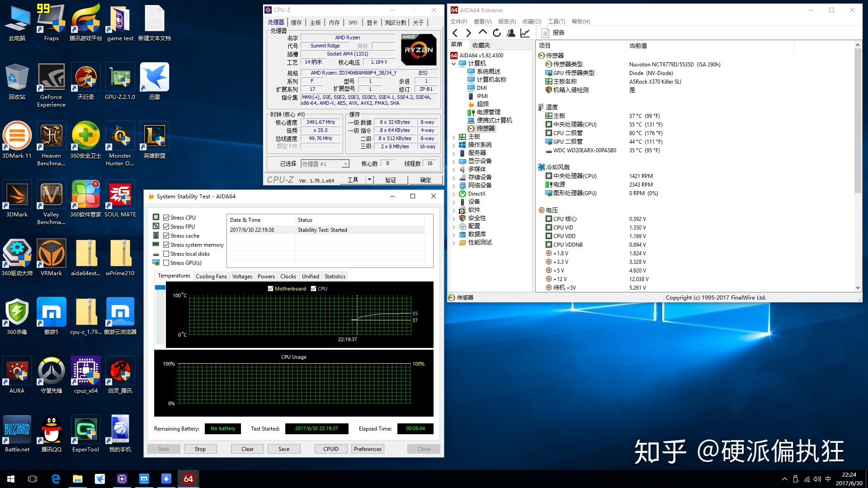Click AIDA64 sensor list vertical scrollbar

click(858, 121)
